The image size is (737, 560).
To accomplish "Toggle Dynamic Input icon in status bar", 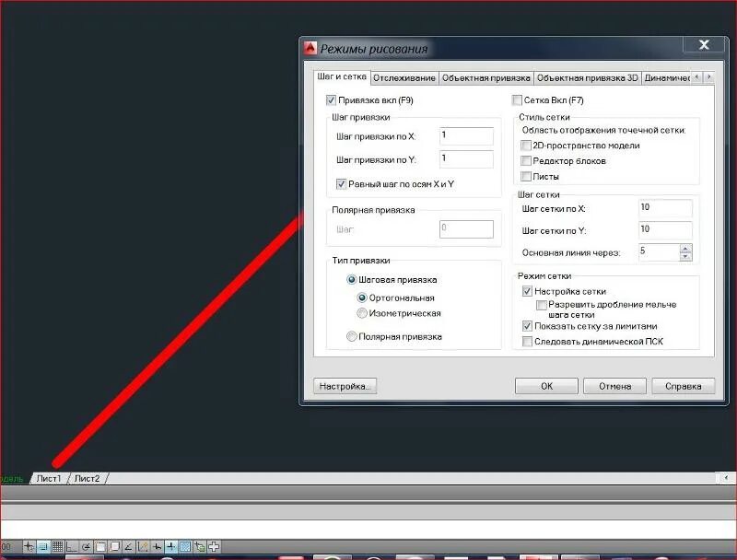I will (x=157, y=546).
